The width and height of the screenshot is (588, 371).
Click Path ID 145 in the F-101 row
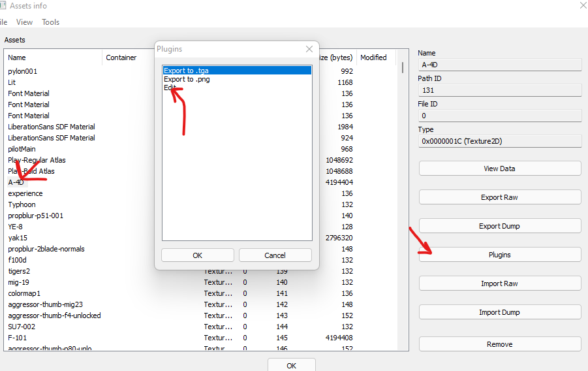[282, 338]
